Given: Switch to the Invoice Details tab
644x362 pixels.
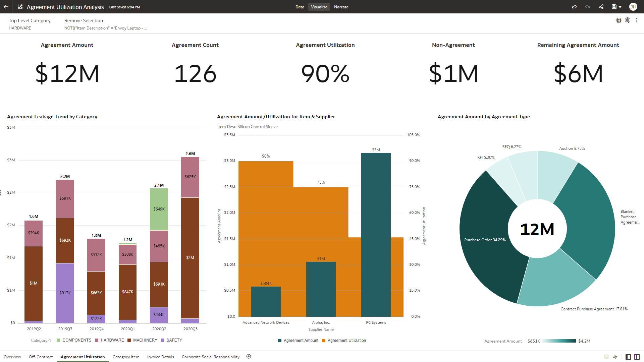Looking at the screenshot, I should [160, 357].
